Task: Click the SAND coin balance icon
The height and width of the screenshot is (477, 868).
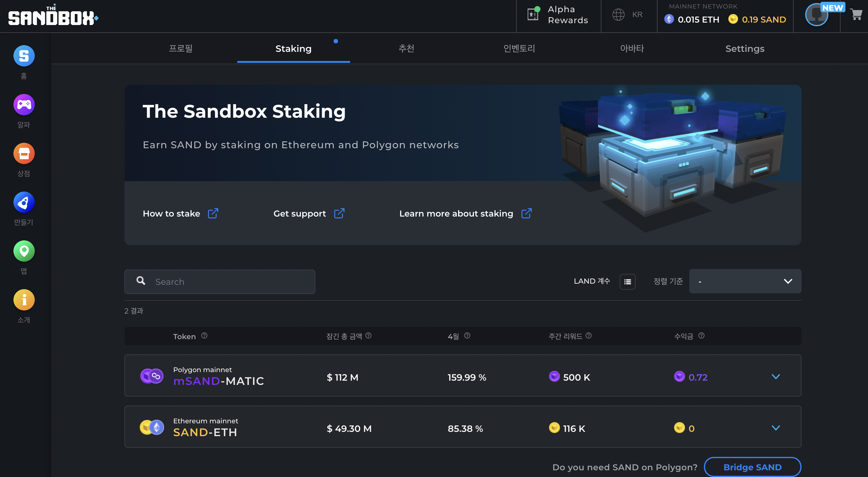Action: point(733,19)
